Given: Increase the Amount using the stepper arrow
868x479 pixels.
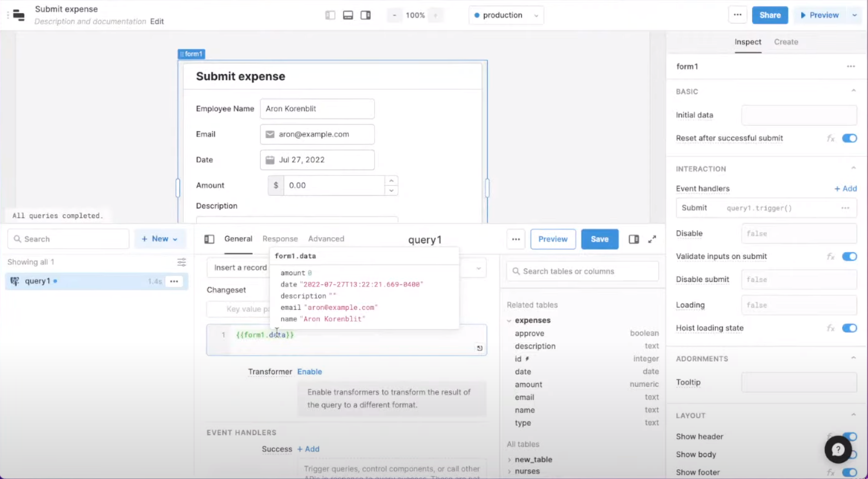Looking at the screenshot, I should tap(391, 182).
